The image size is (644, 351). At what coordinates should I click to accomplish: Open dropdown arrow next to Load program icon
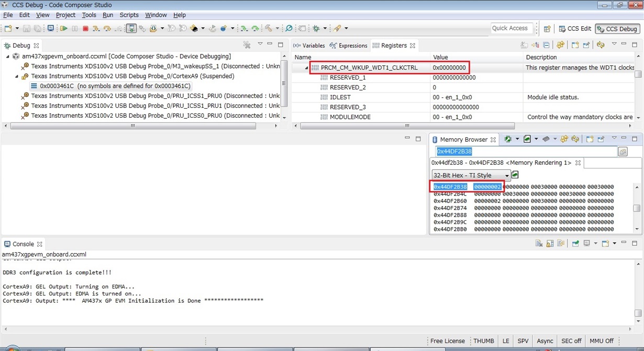coord(162,28)
